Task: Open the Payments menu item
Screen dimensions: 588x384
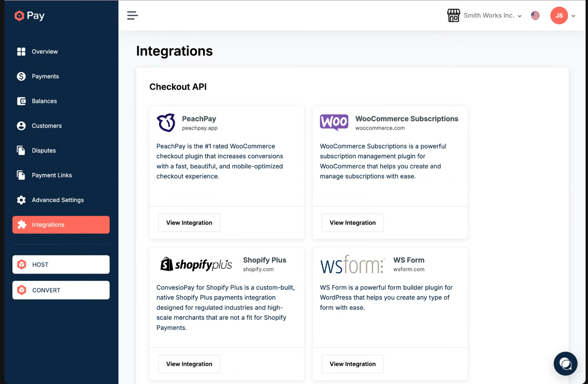Action: coord(45,76)
